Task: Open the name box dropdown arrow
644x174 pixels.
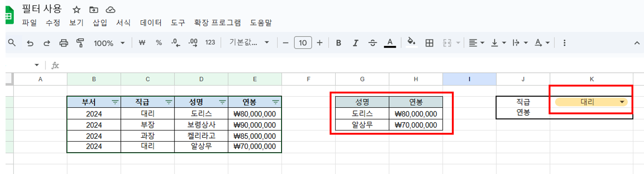Action: [x=37, y=65]
